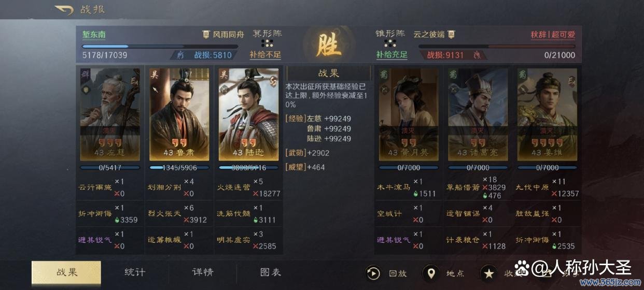Tap the replay play-circle icon
The image size is (644, 290).
[x=373, y=273]
